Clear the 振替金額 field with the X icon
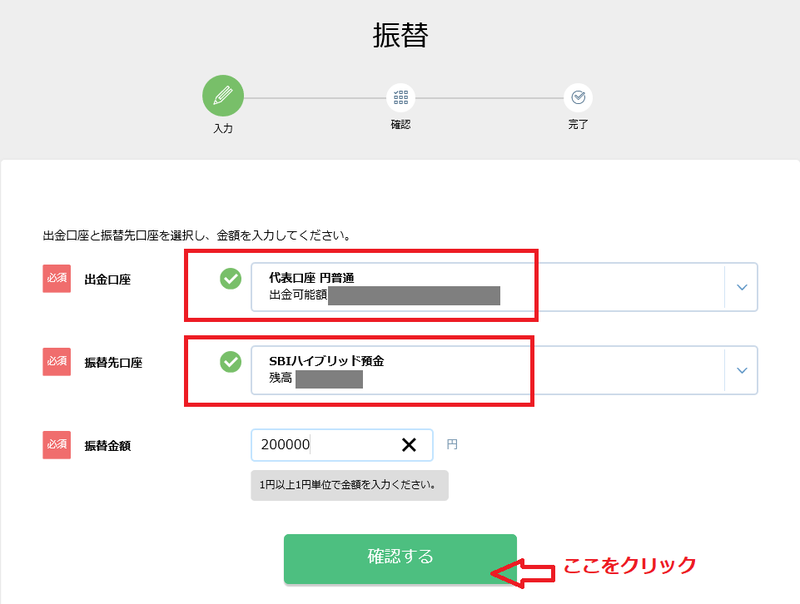 [x=409, y=445]
